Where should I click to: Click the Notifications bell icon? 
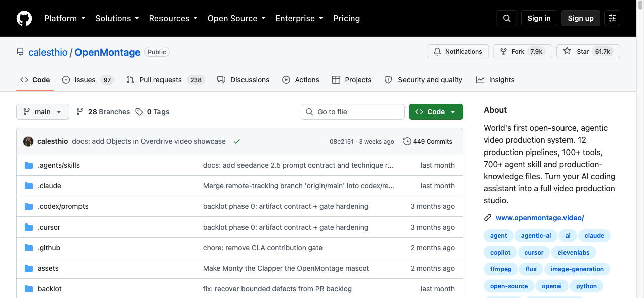[x=437, y=51]
